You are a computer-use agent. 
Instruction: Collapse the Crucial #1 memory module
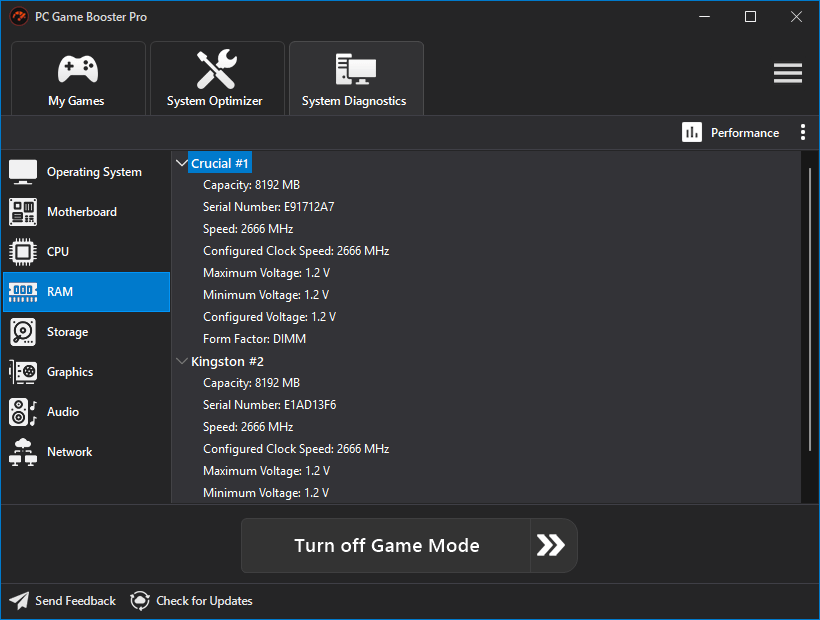181,163
